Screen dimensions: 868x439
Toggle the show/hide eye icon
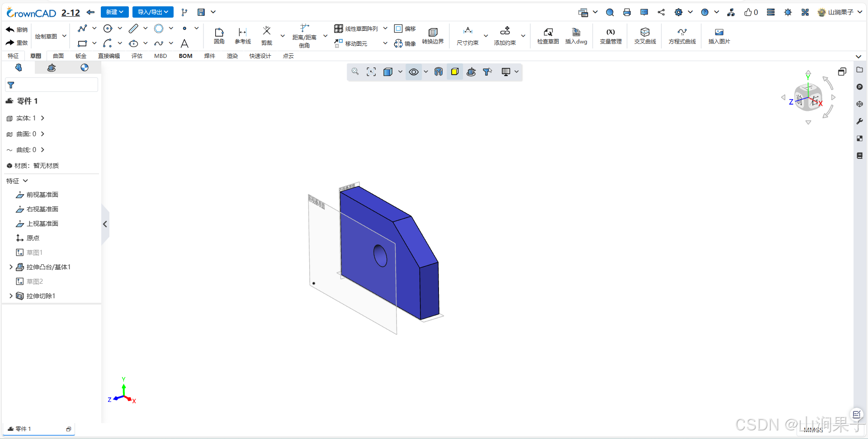click(414, 72)
